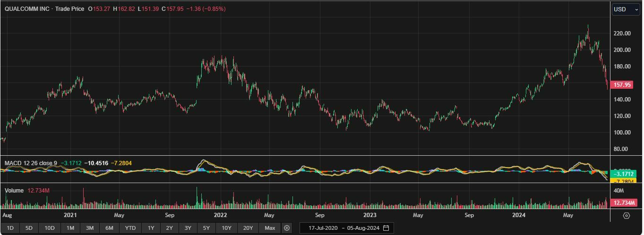Switch to YTD time range
This screenshot has height=235, width=644.
coord(130,228)
